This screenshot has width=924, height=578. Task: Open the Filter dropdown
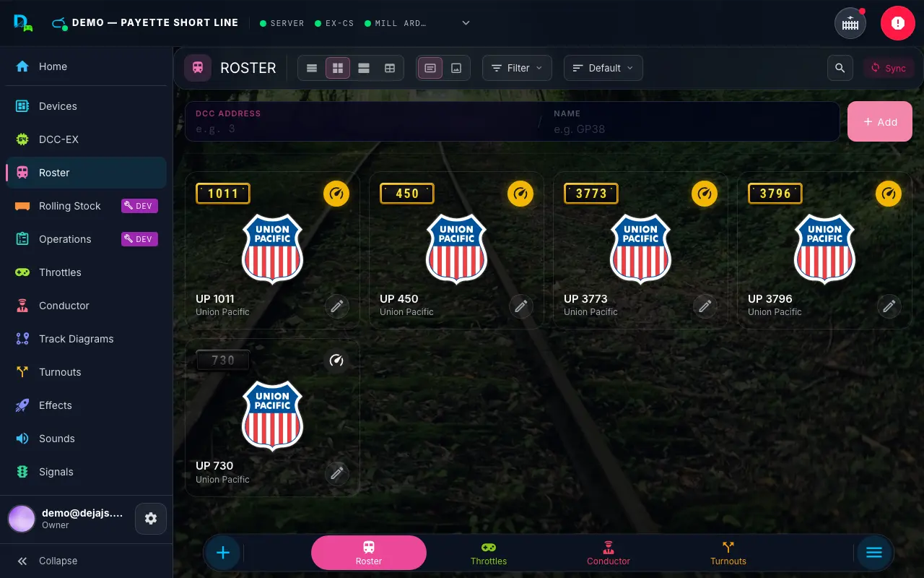pos(517,68)
